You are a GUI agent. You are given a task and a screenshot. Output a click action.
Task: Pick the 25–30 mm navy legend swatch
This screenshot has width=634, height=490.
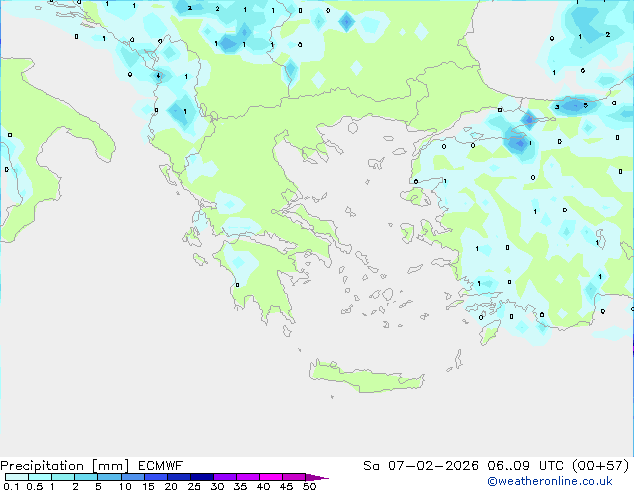201,477
